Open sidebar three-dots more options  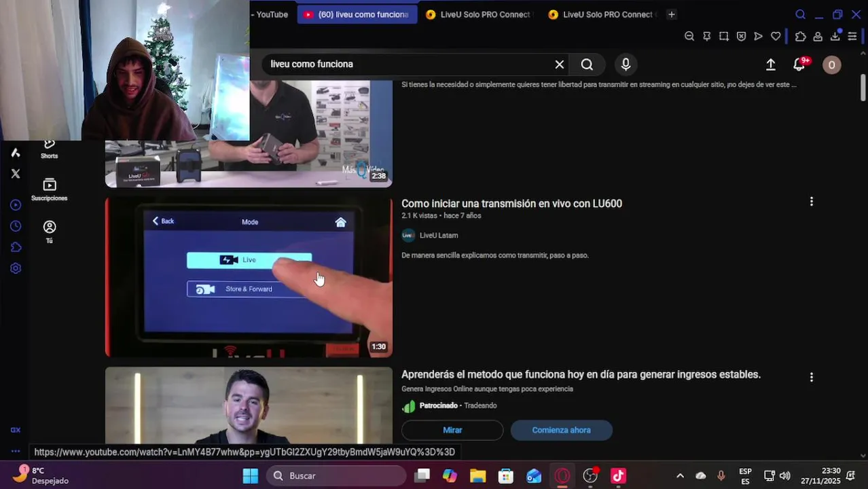click(16, 451)
